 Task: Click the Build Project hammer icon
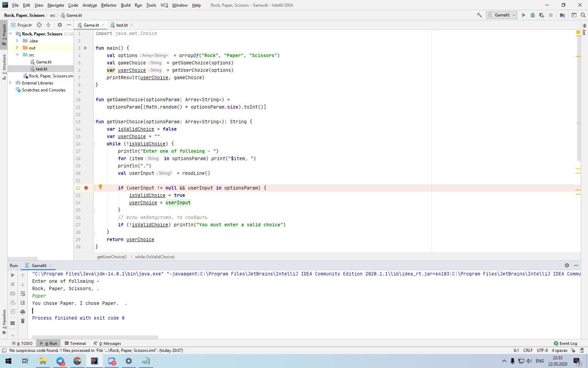pos(479,15)
